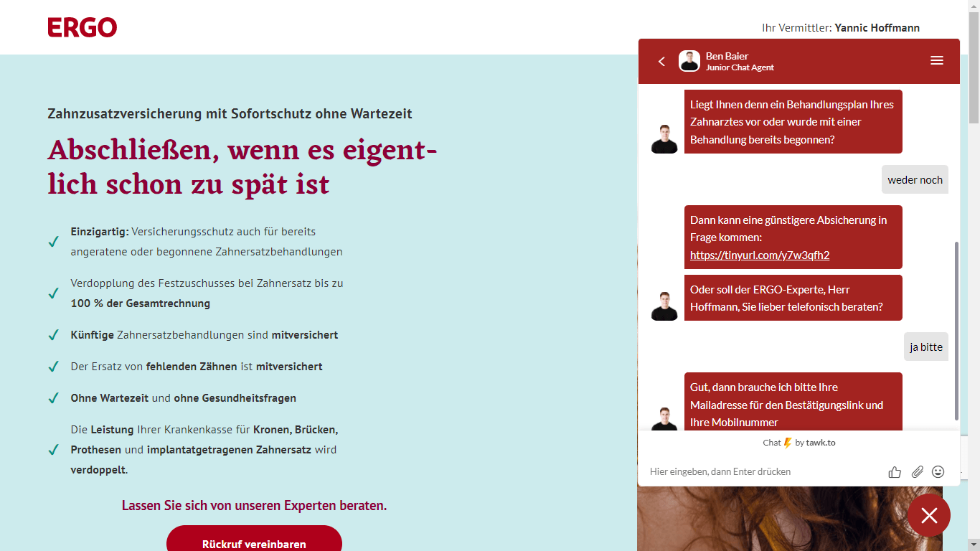Close the chat widget with the red X
Viewport: 980px width, 551px height.
click(929, 515)
